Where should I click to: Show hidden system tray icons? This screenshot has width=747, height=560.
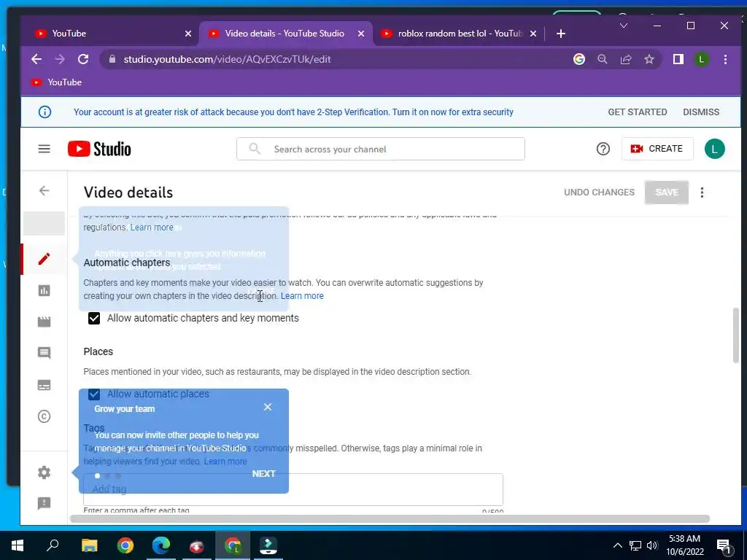coord(617,545)
